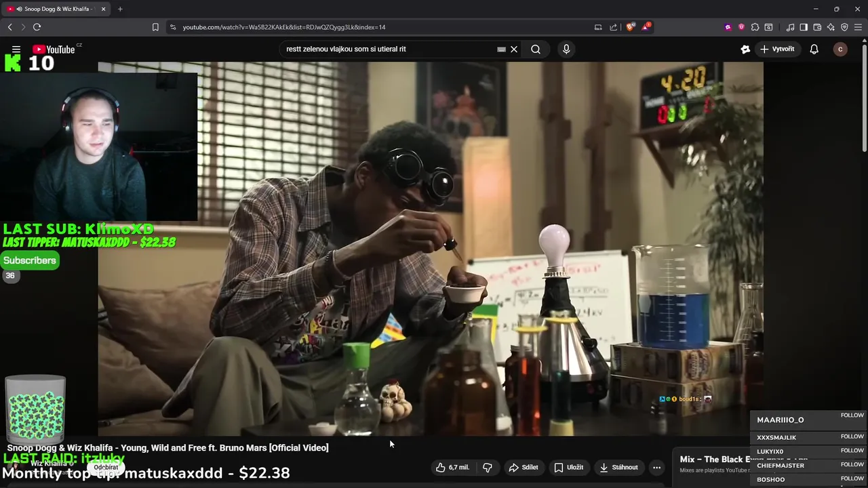868x488 pixels.
Task: Open Brave Rewards triangle icon
Action: (x=646, y=27)
